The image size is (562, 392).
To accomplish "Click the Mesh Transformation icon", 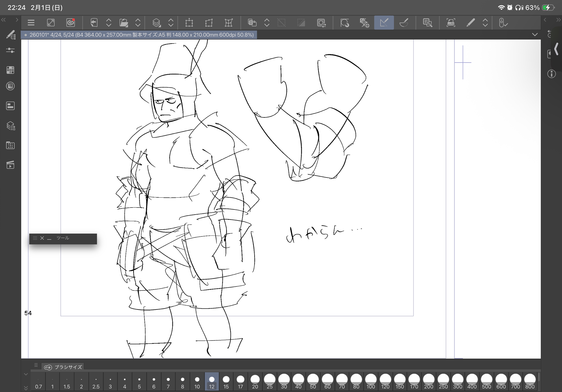I will pos(229,23).
